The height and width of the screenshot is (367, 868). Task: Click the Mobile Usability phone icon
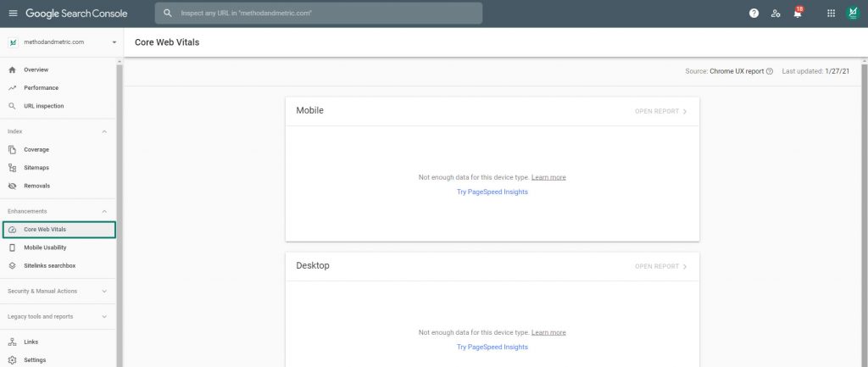tap(12, 247)
